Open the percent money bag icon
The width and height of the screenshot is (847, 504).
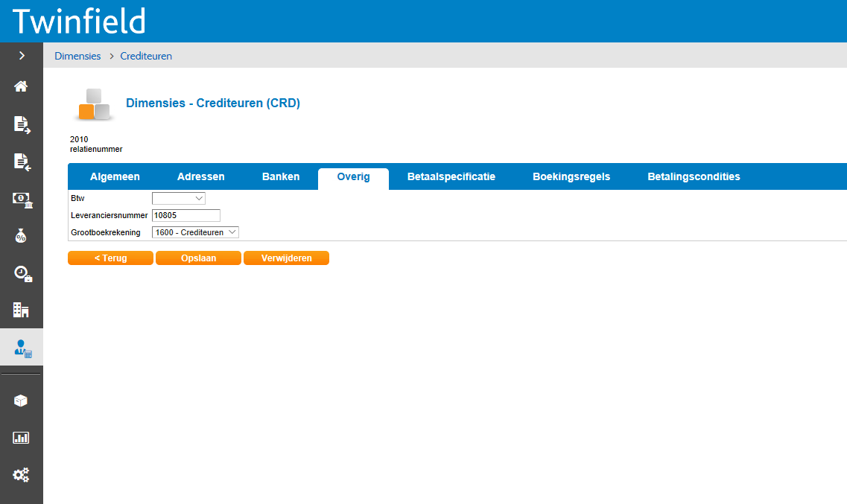pos(22,236)
